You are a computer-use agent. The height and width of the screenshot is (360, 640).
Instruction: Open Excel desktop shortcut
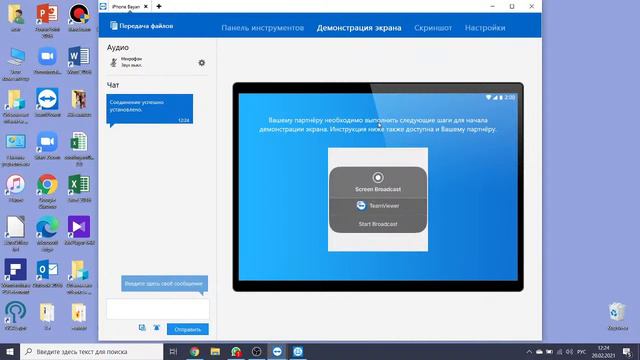click(79, 189)
